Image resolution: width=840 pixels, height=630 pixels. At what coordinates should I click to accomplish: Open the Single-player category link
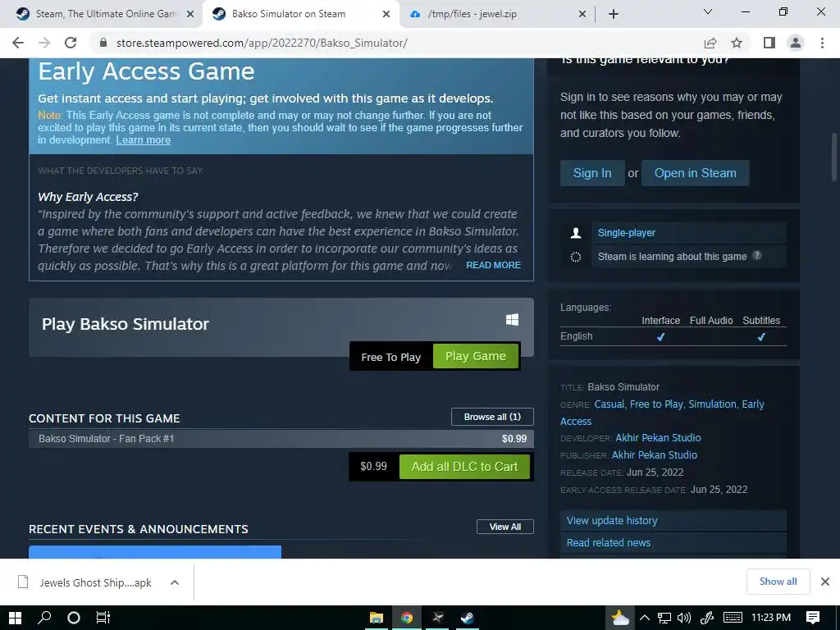(x=626, y=232)
